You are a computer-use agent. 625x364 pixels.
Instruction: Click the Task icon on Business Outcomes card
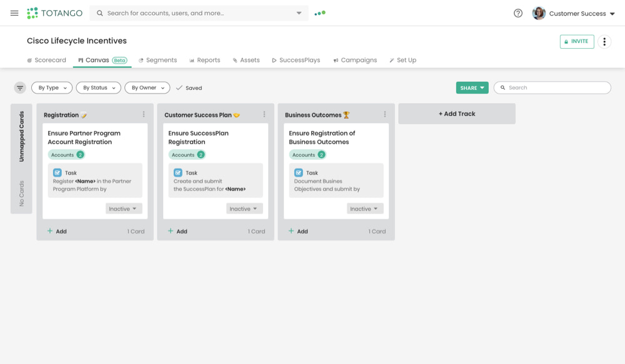[299, 172]
